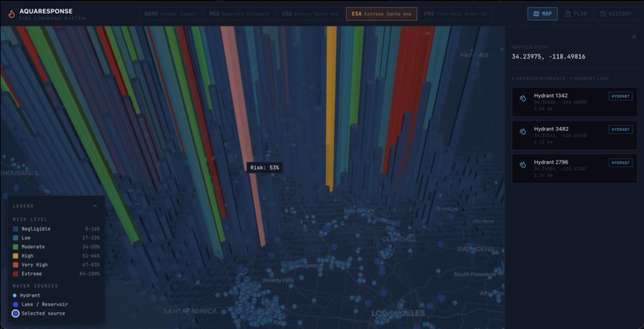Click the Beverly Hills map label

coord(278,280)
